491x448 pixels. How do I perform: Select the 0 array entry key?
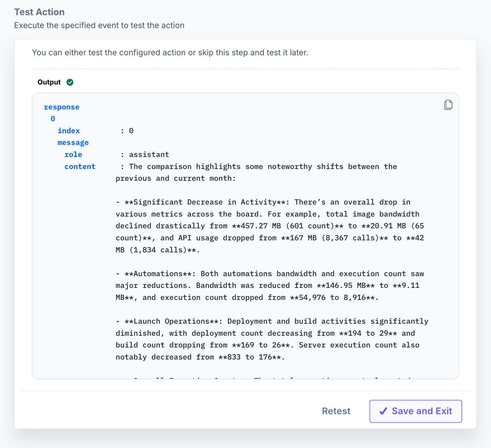click(x=53, y=119)
